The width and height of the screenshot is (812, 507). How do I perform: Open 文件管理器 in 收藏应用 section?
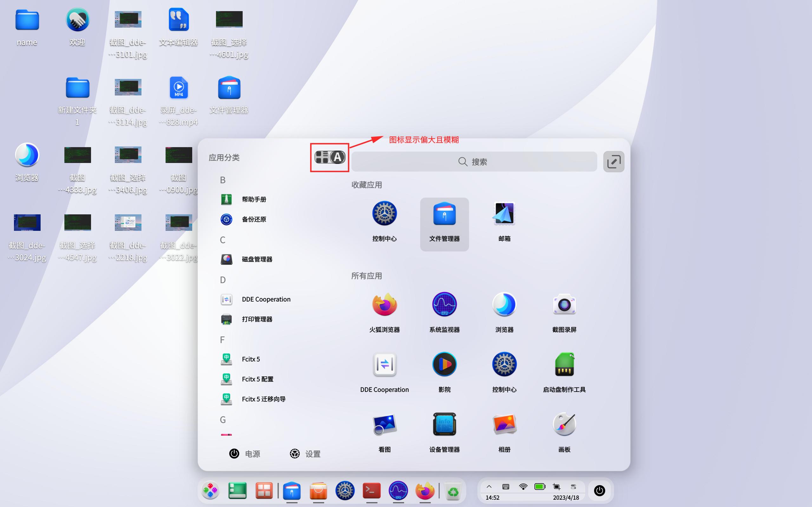(x=444, y=224)
